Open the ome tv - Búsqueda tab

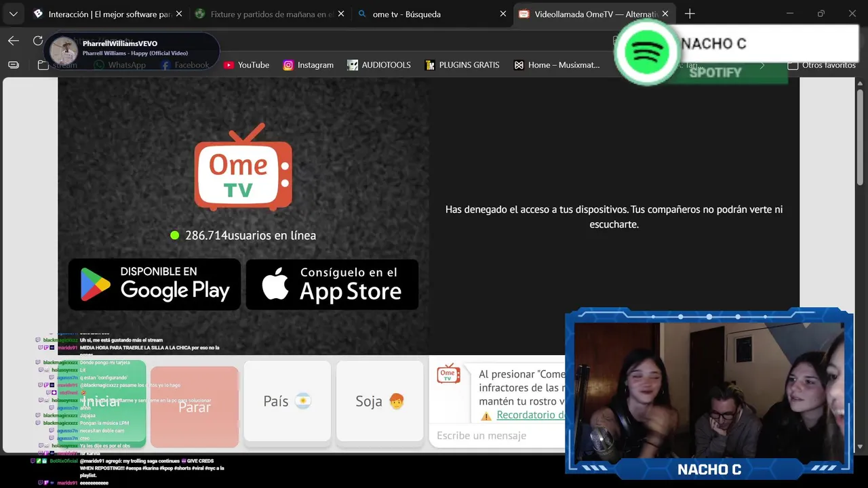[432, 14]
